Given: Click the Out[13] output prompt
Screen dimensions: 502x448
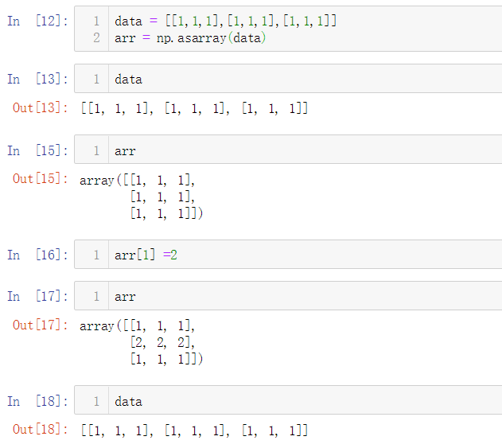Looking at the screenshot, I should 41,107.
